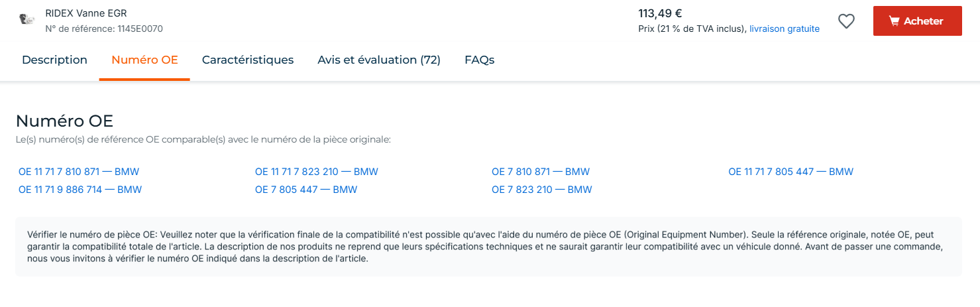Follow OE 11 71 7 823 210 BMW link

point(317,172)
